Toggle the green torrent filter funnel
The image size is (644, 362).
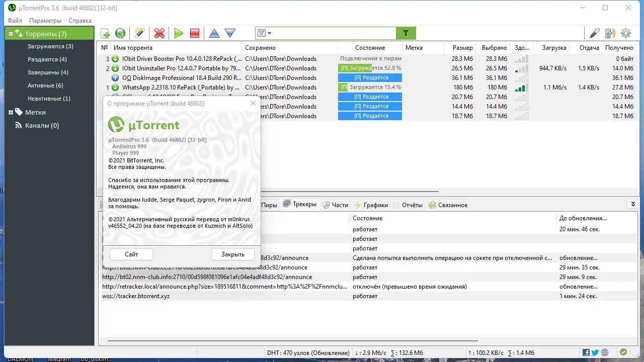pyautogui.click(x=406, y=33)
